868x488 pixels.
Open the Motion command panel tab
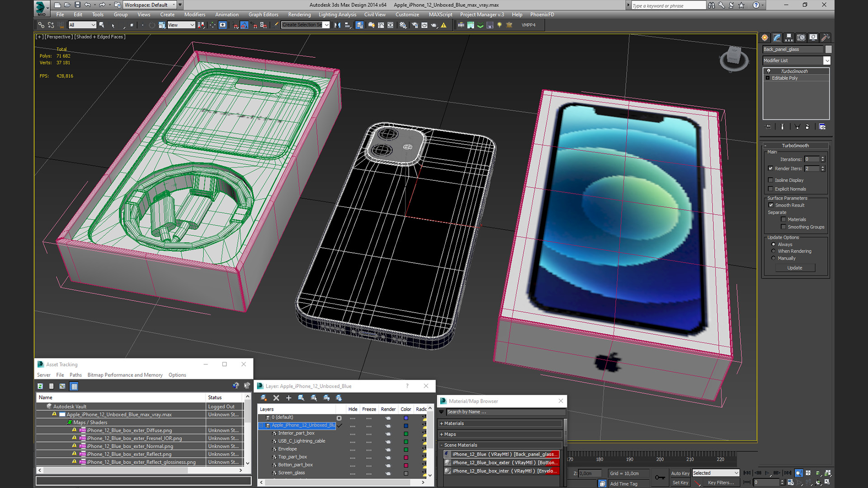tap(801, 38)
